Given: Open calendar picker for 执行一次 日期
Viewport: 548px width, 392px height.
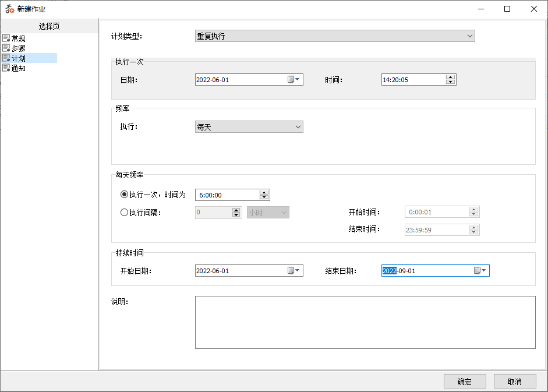Looking at the screenshot, I should coord(294,79).
